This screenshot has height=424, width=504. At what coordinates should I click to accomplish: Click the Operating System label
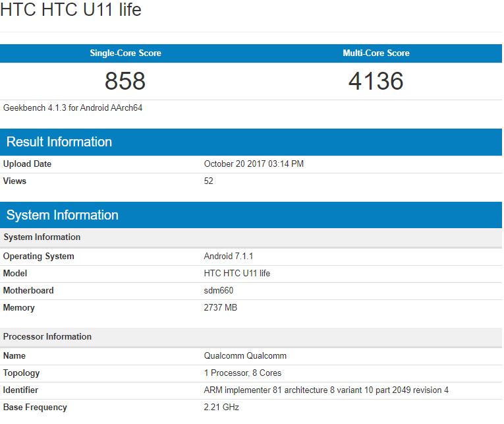pos(39,257)
